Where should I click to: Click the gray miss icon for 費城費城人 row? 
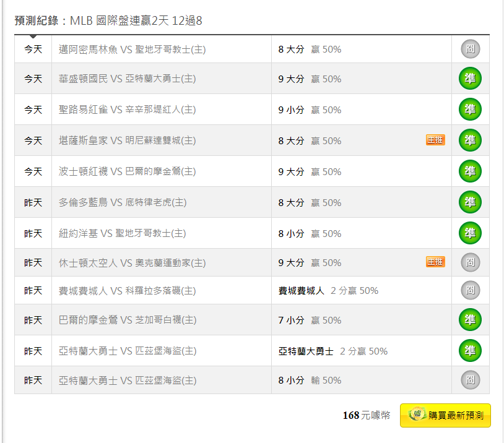470,290
